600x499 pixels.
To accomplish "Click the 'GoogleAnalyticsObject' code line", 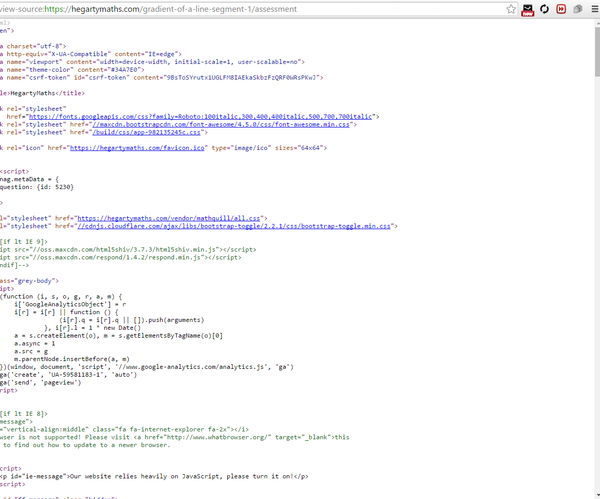I will coord(70,304).
